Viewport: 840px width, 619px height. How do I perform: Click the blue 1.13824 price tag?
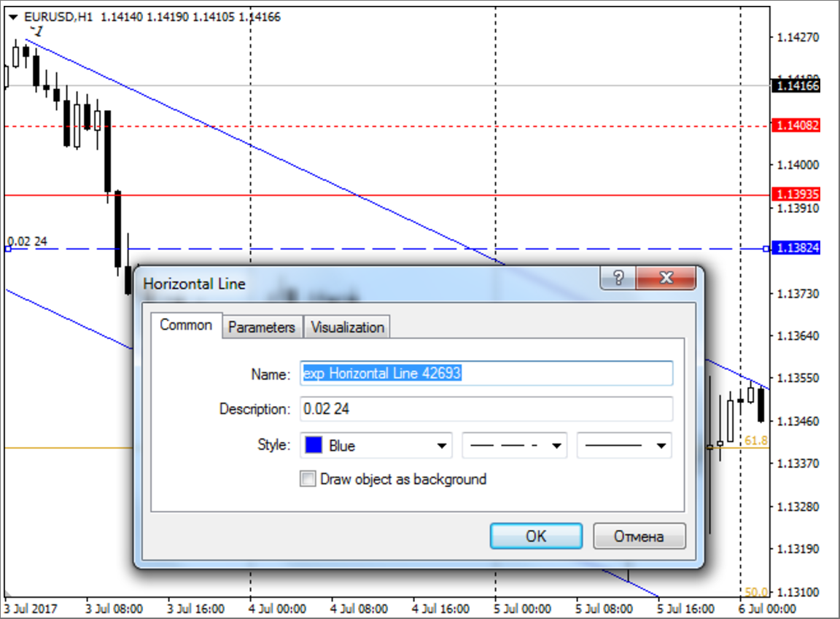[x=798, y=249]
